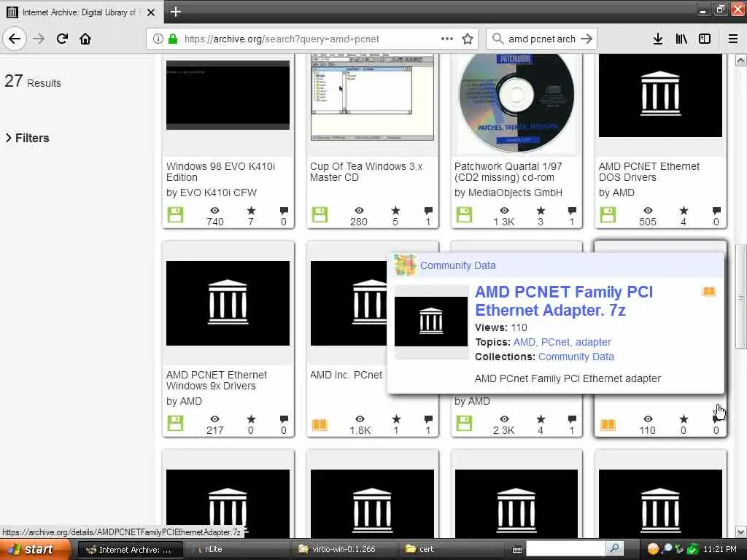Show site information icon in address bar
Image resolution: width=747 pixels, height=560 pixels.
158,39
